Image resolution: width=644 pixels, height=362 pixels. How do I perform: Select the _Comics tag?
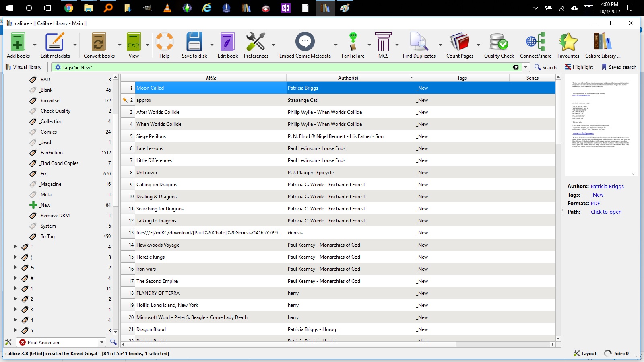48,132
